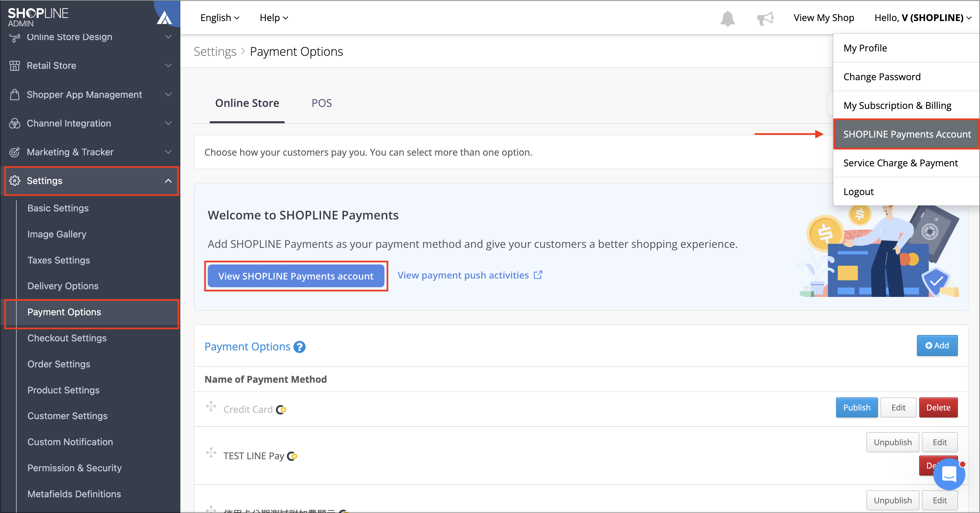Edit the TEST LINE Pay method

(x=940, y=442)
